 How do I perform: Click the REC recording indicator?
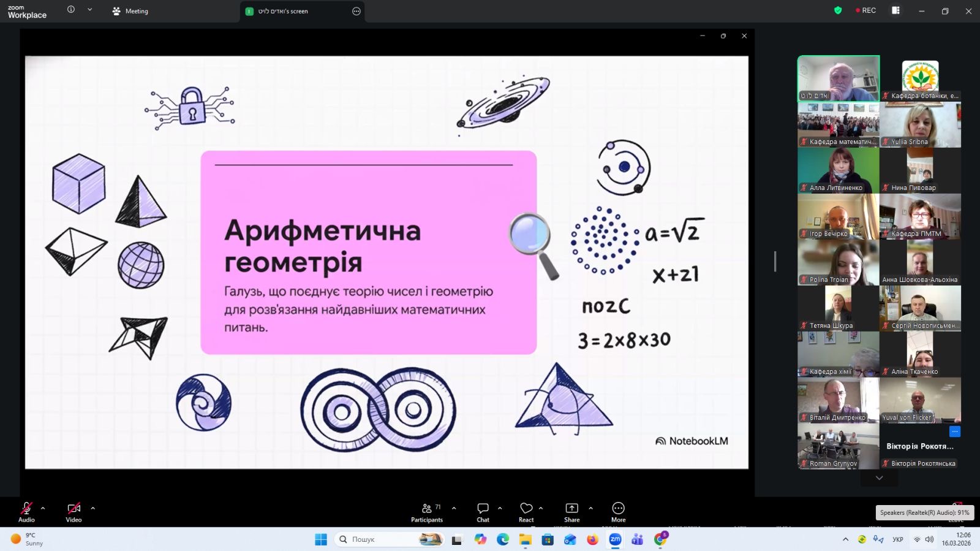(865, 10)
